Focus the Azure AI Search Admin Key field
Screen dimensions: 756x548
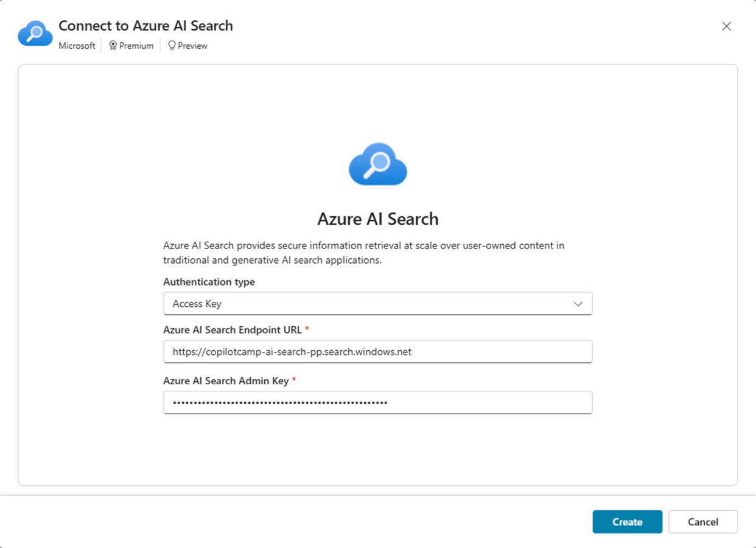(x=377, y=402)
